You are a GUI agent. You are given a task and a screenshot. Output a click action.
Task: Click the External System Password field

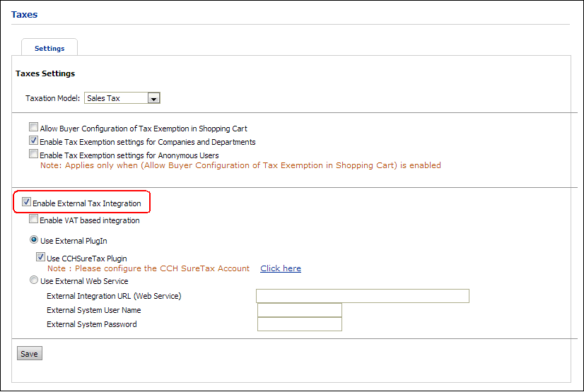(300, 324)
